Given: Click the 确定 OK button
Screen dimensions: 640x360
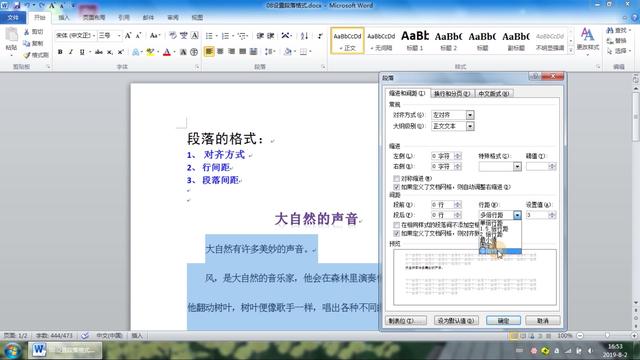Looking at the screenshot, I should tap(503, 321).
